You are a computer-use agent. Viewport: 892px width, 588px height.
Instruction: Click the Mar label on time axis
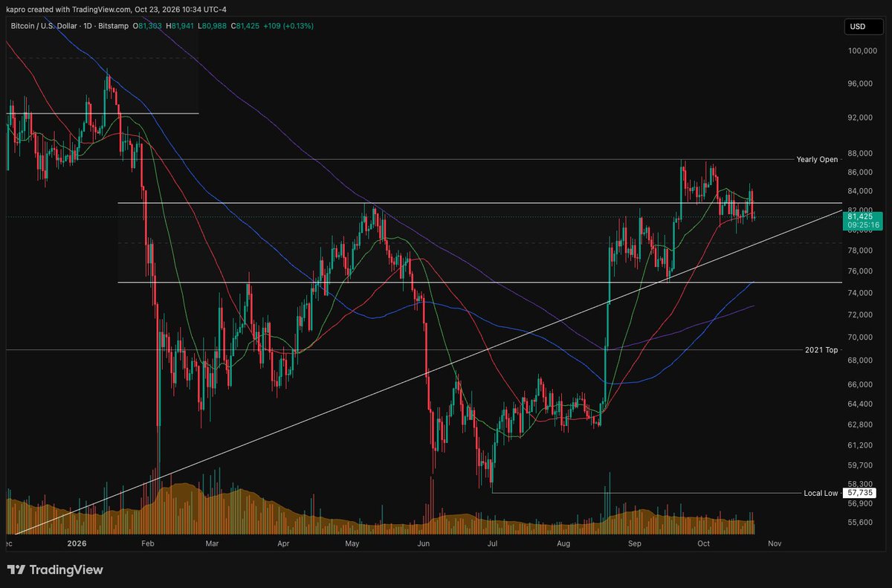click(211, 543)
